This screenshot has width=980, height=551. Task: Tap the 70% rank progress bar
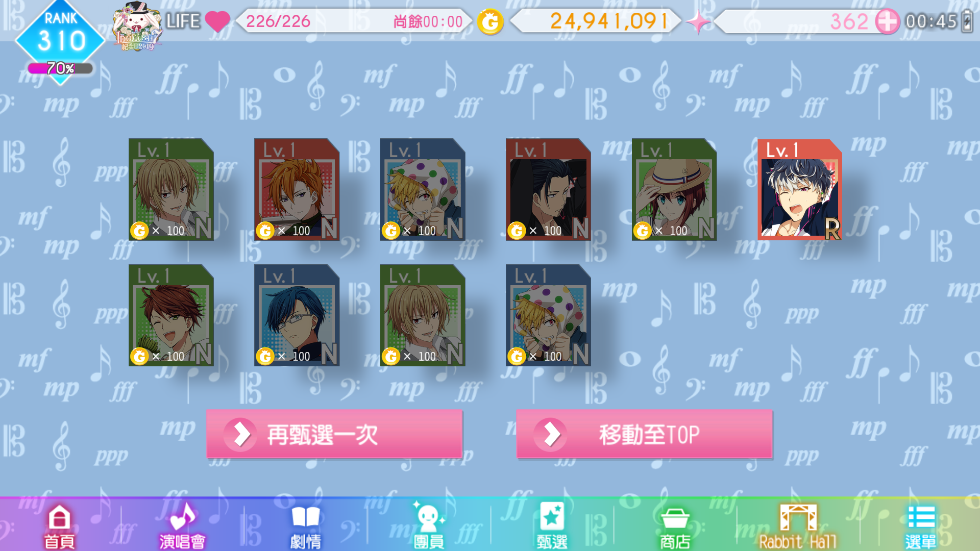point(60,68)
